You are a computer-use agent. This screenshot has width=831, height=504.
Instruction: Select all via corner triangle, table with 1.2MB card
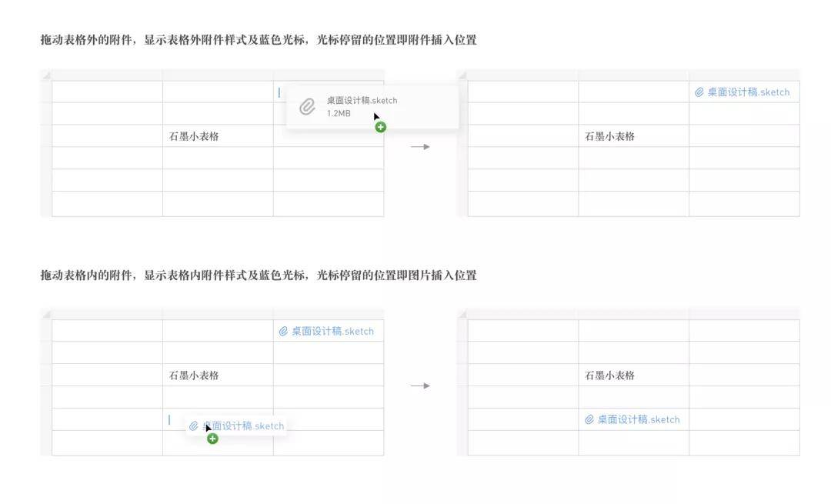click(47, 75)
